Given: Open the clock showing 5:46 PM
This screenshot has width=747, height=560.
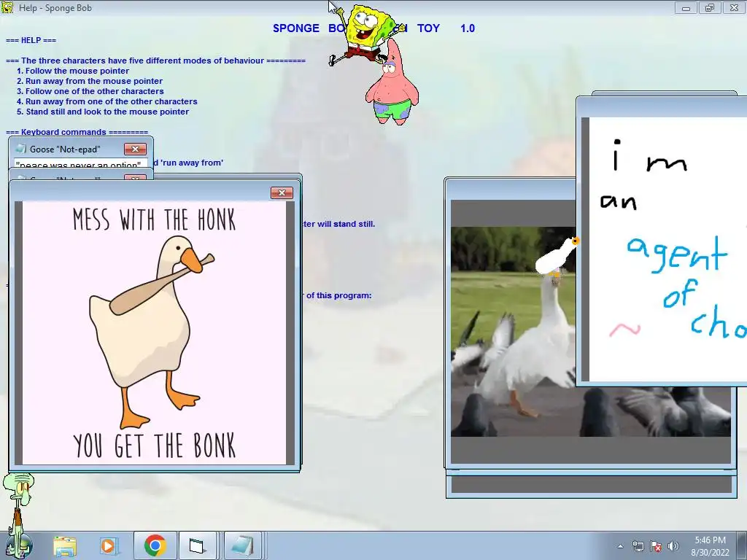Looking at the screenshot, I should [x=710, y=546].
